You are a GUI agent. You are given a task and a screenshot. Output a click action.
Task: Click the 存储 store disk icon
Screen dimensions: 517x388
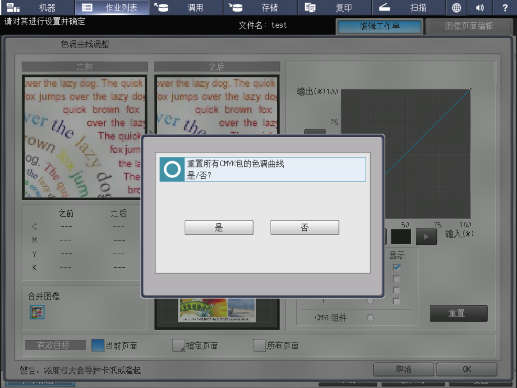(x=235, y=7)
